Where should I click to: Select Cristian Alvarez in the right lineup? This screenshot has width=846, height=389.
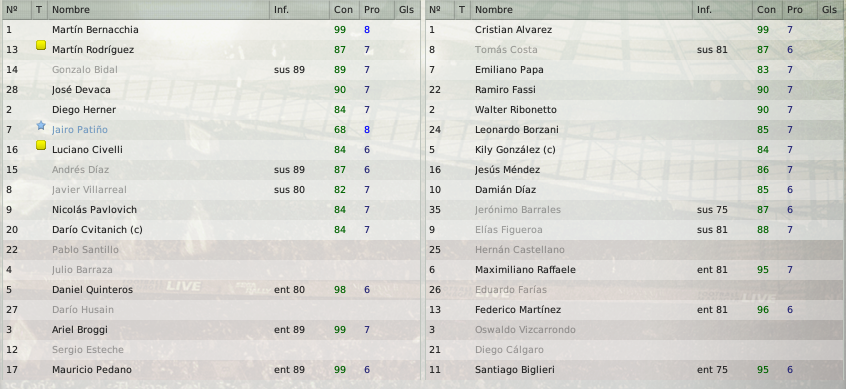pyautogui.click(x=635, y=30)
